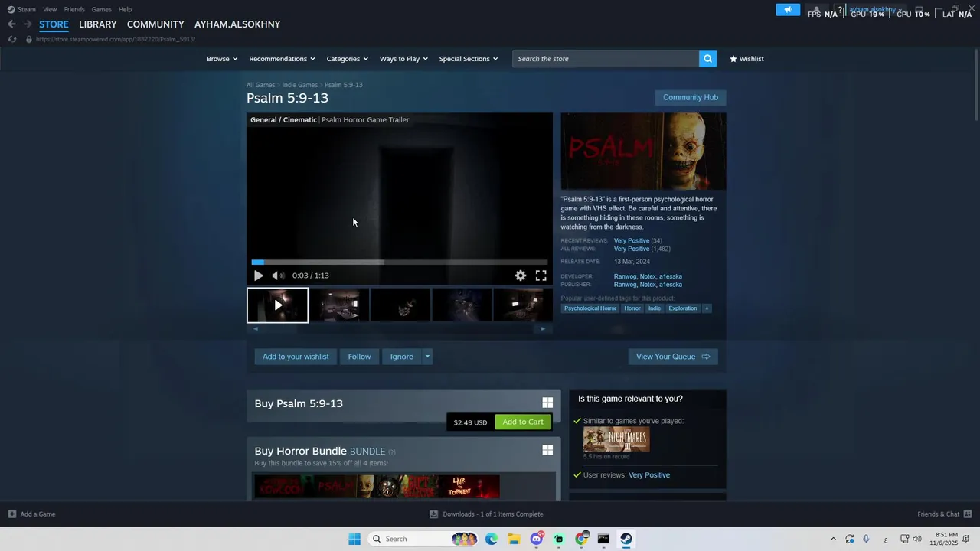Seek on the trailer progress bar
The width and height of the screenshot is (980, 551).
tap(400, 262)
